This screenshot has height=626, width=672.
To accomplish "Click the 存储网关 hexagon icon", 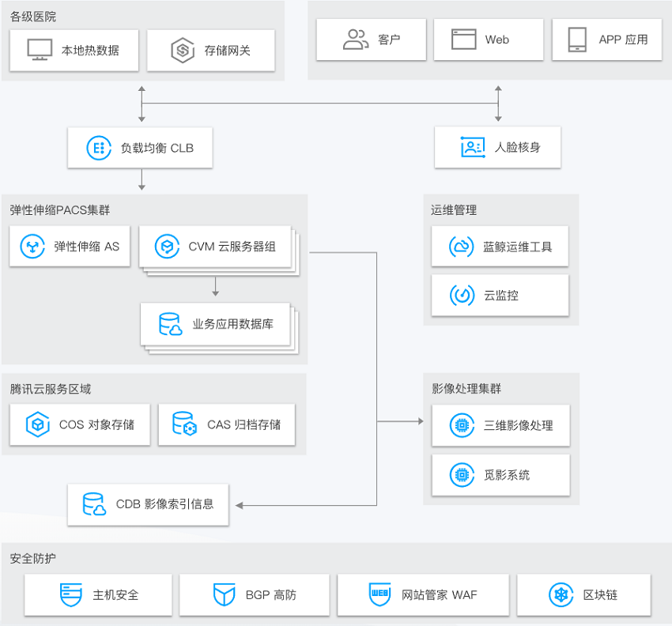I will point(183,50).
